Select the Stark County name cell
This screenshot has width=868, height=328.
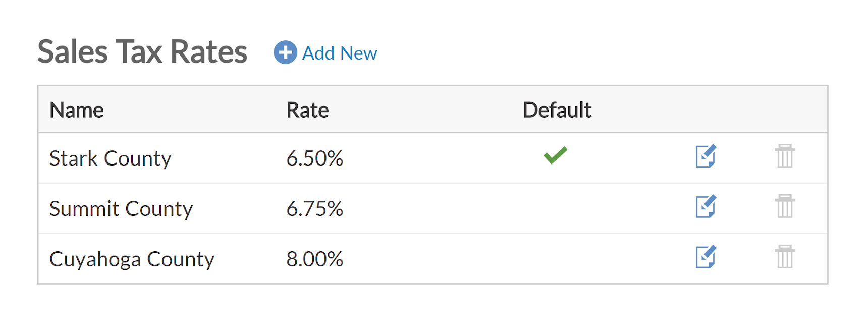[110, 158]
